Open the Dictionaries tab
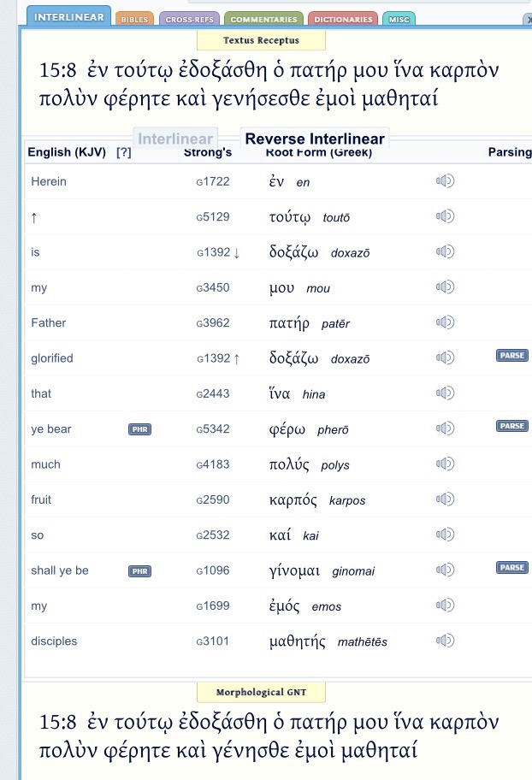 point(343,19)
